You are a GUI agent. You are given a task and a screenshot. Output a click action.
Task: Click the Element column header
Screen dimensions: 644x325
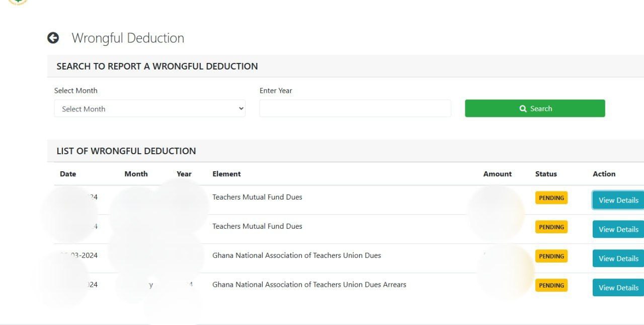point(226,174)
